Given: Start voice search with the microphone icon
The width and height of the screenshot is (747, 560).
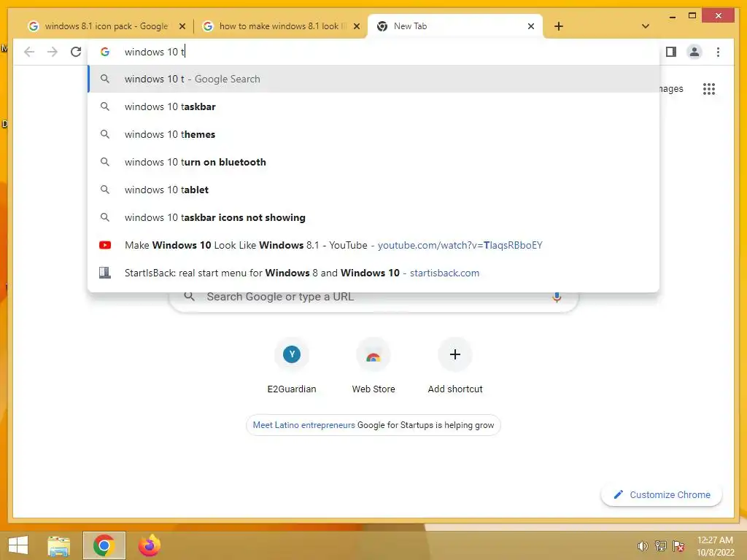Looking at the screenshot, I should 557,297.
